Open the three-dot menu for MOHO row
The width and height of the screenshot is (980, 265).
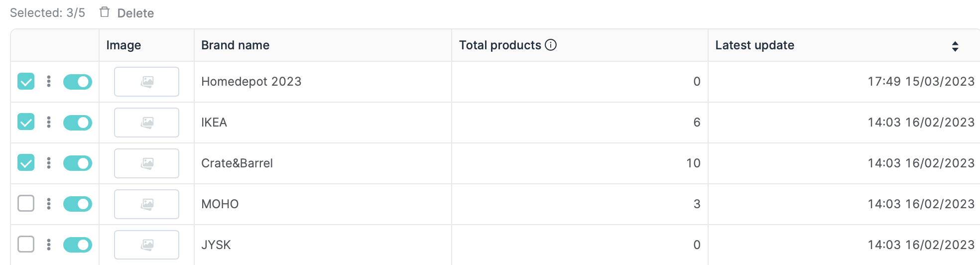49,204
